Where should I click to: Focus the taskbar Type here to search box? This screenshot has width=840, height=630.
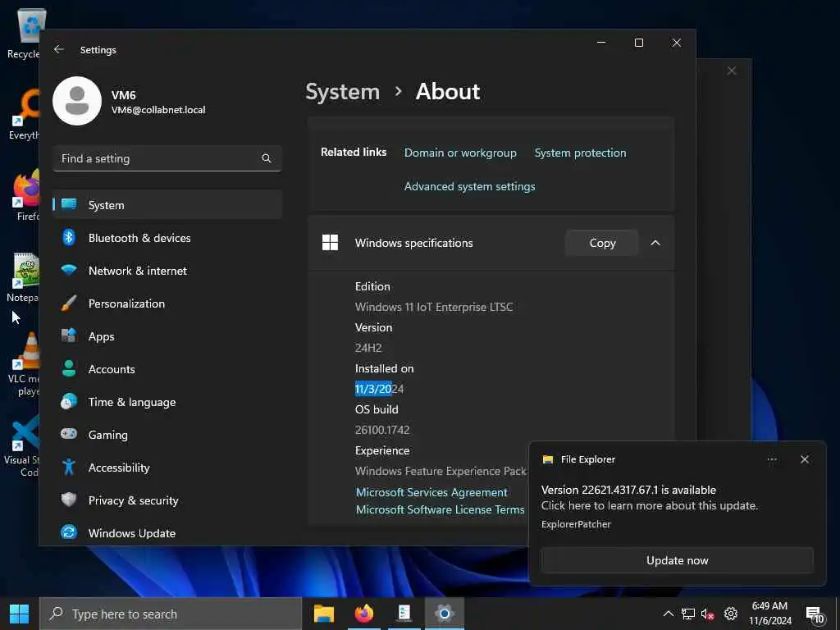click(171, 614)
